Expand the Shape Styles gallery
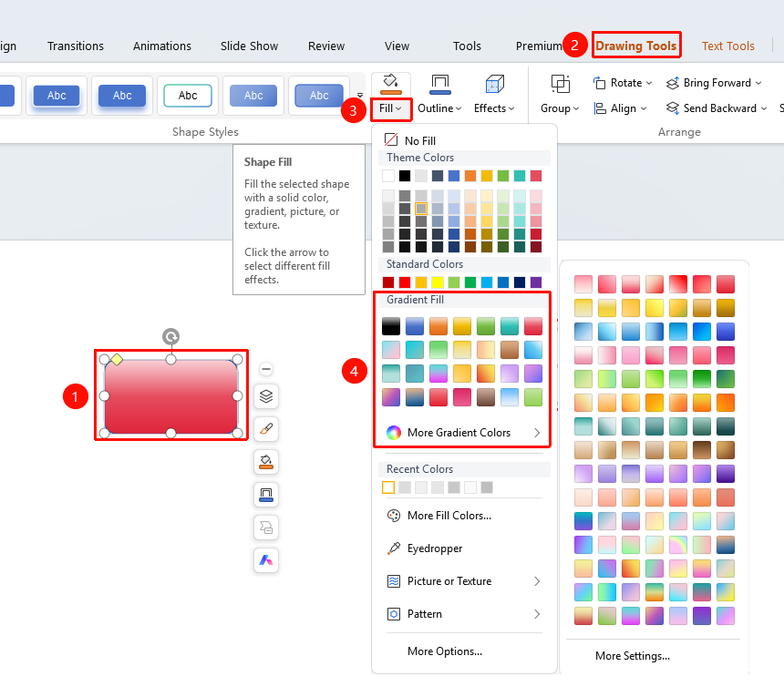Screen dimensions: 784x697 (360, 95)
